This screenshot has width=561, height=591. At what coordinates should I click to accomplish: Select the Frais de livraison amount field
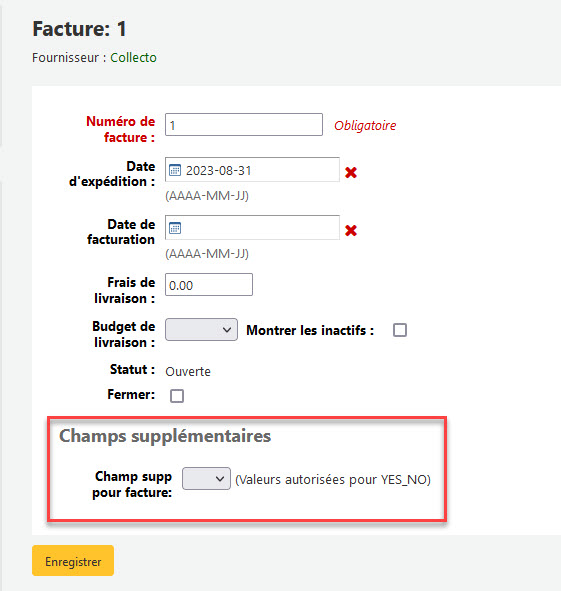[x=209, y=285]
